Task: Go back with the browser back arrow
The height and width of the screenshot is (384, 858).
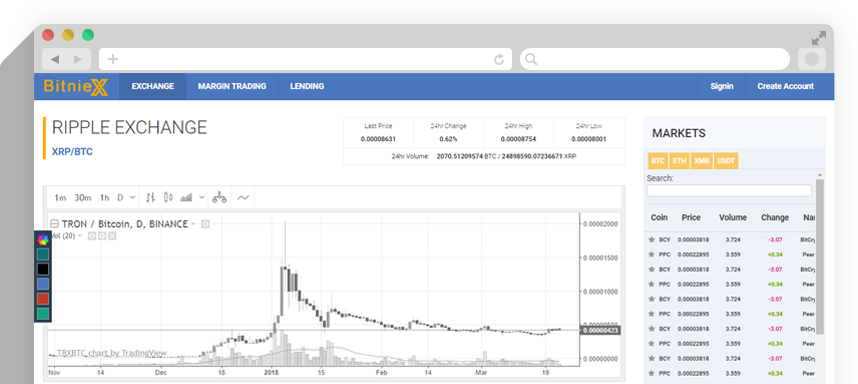Action: click(x=54, y=59)
